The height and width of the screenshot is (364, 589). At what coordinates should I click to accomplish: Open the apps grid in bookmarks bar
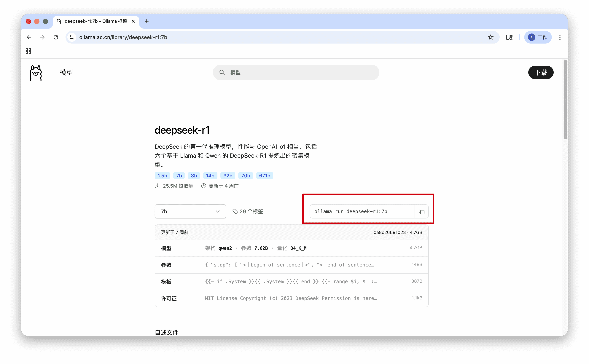(x=28, y=51)
